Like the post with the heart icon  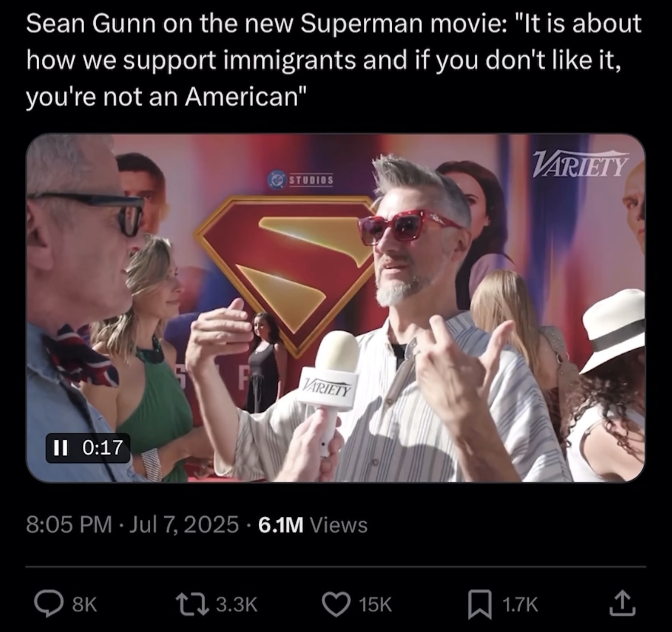337,604
